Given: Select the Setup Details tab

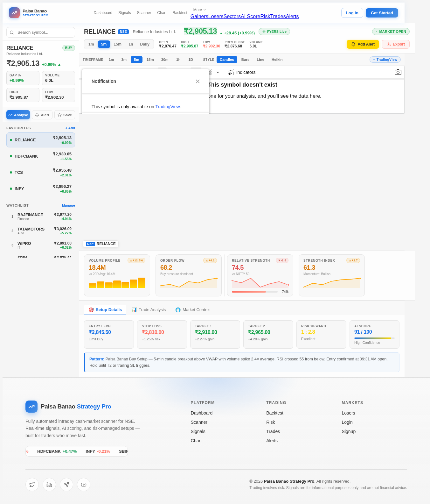Looking at the screenshot, I should point(105,310).
